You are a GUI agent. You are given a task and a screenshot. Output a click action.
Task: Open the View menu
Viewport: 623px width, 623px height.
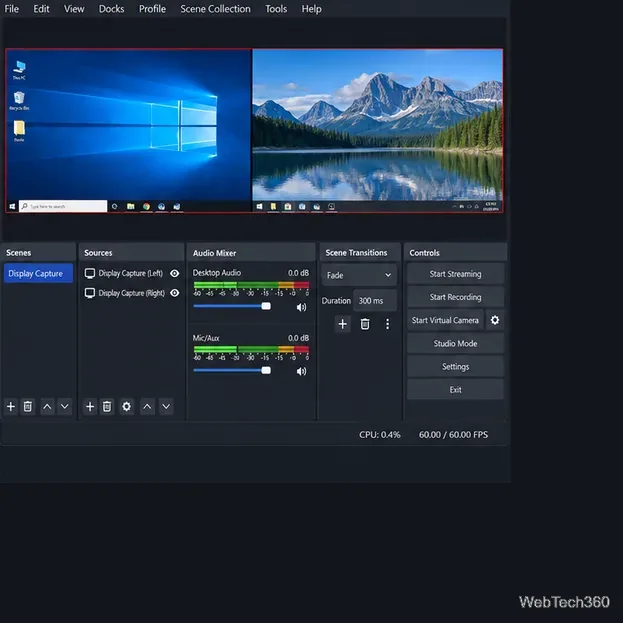(74, 9)
